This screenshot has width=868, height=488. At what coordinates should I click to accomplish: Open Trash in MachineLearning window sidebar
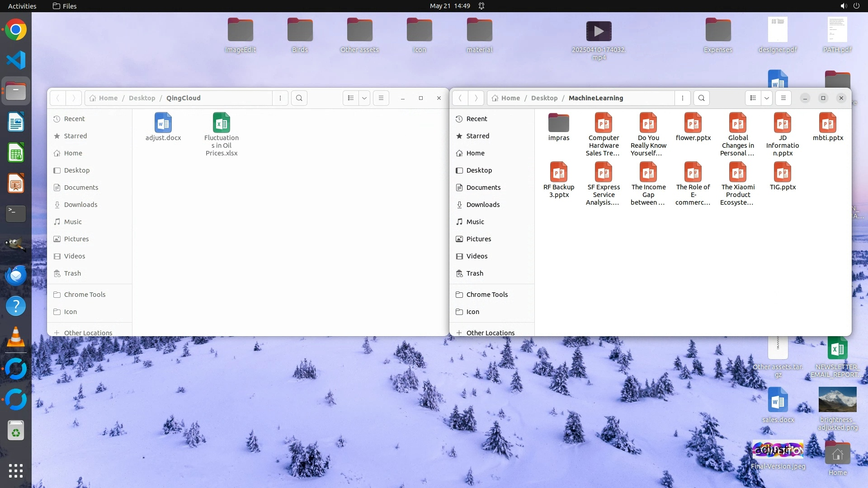click(x=475, y=273)
